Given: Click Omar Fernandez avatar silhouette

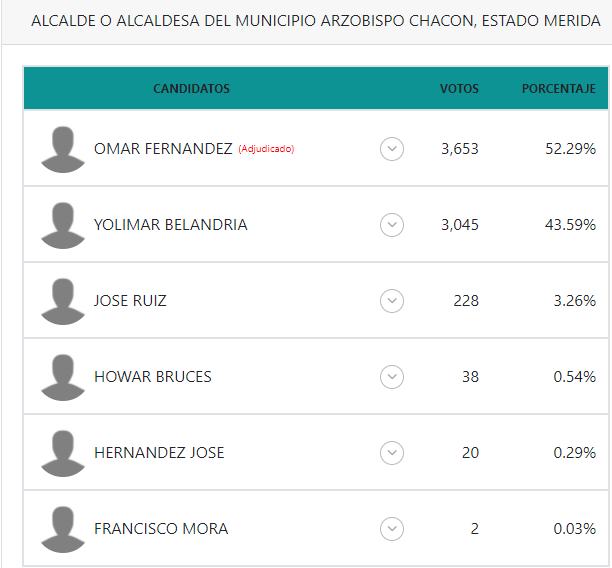Looking at the screenshot, I should [x=63, y=149].
